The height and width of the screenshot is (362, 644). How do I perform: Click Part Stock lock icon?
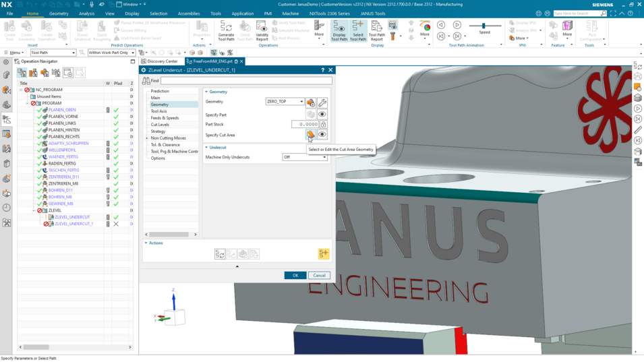[x=323, y=124]
